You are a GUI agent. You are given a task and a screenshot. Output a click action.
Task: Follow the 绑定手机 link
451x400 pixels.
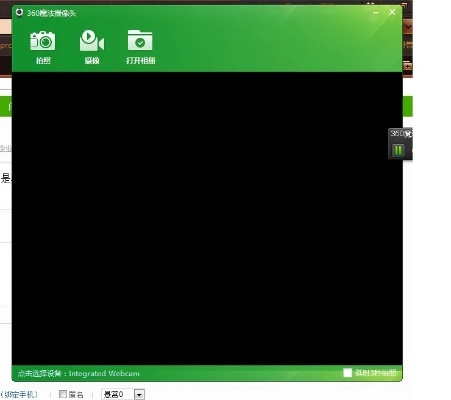click(19, 394)
